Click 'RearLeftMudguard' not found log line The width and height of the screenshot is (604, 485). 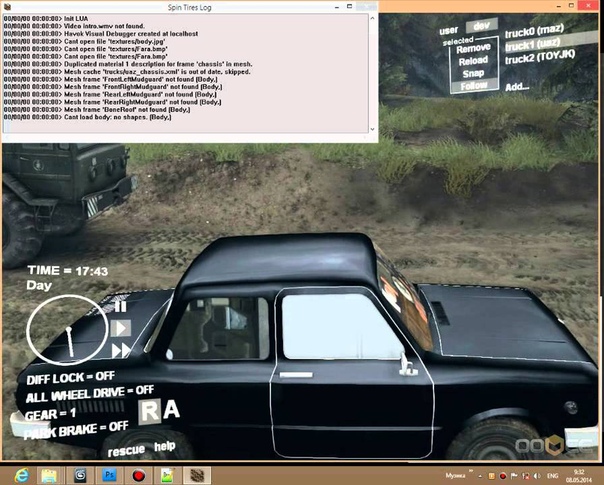click(x=110, y=94)
